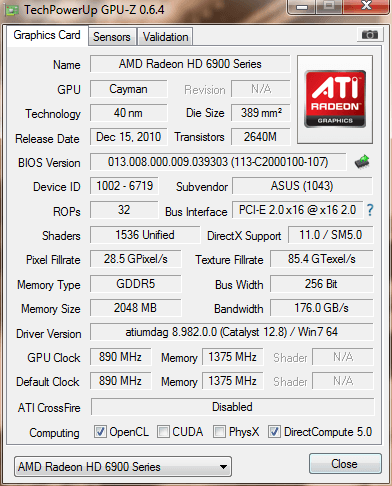Screen dimensions: 392x486
Task: Switch to the Sensors tab
Action: click(112, 37)
